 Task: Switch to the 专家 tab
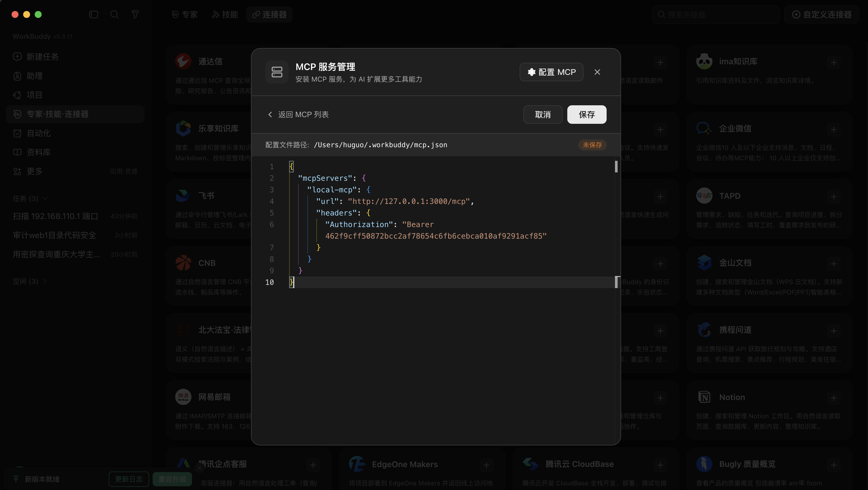(184, 14)
